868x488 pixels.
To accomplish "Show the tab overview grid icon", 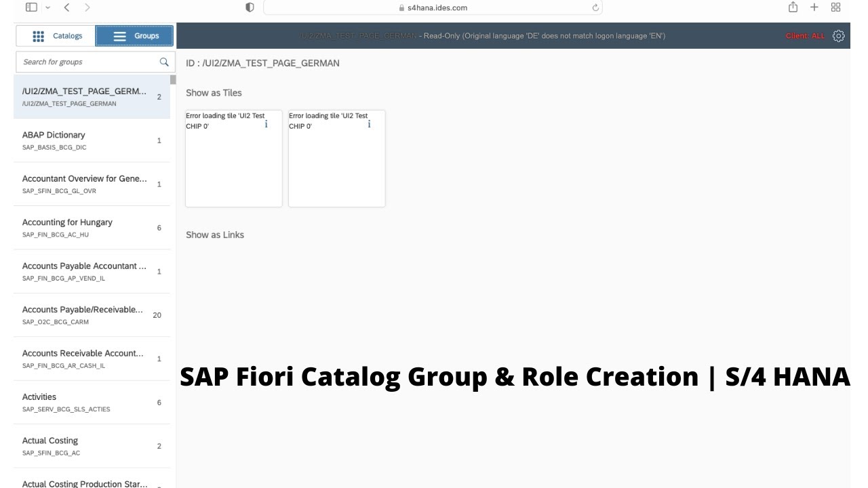I will 835,7.
